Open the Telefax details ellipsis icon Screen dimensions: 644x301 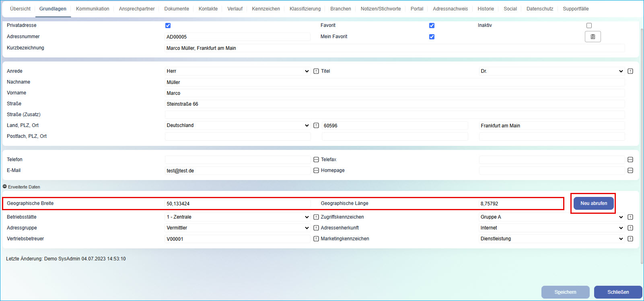click(x=630, y=160)
